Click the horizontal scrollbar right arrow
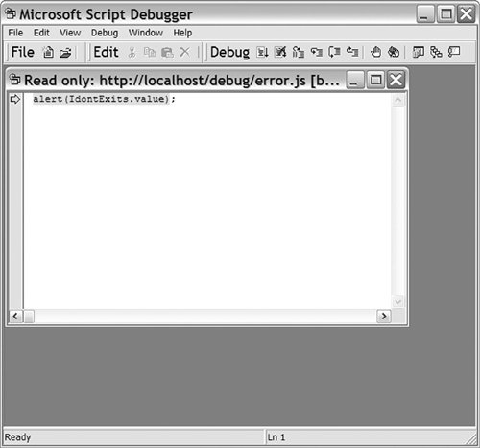The width and height of the screenshot is (480, 448). [384, 317]
